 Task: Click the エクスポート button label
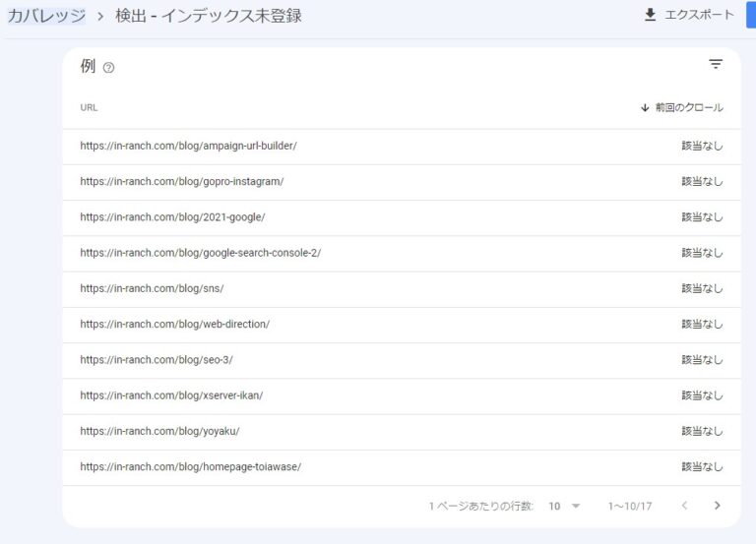(699, 15)
